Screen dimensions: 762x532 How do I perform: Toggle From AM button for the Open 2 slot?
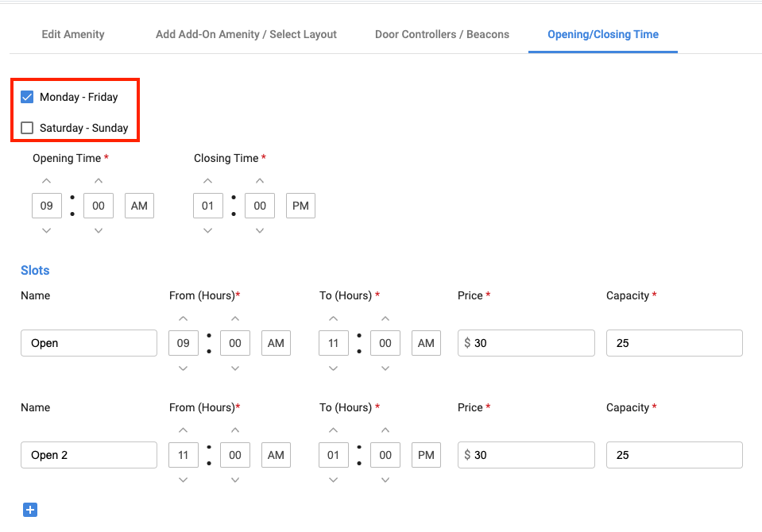click(x=276, y=455)
